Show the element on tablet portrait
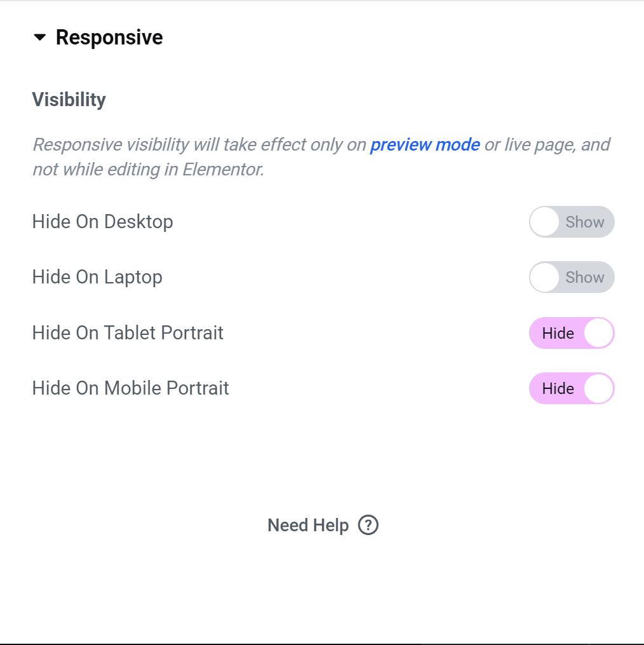This screenshot has width=644, height=645. tap(571, 333)
